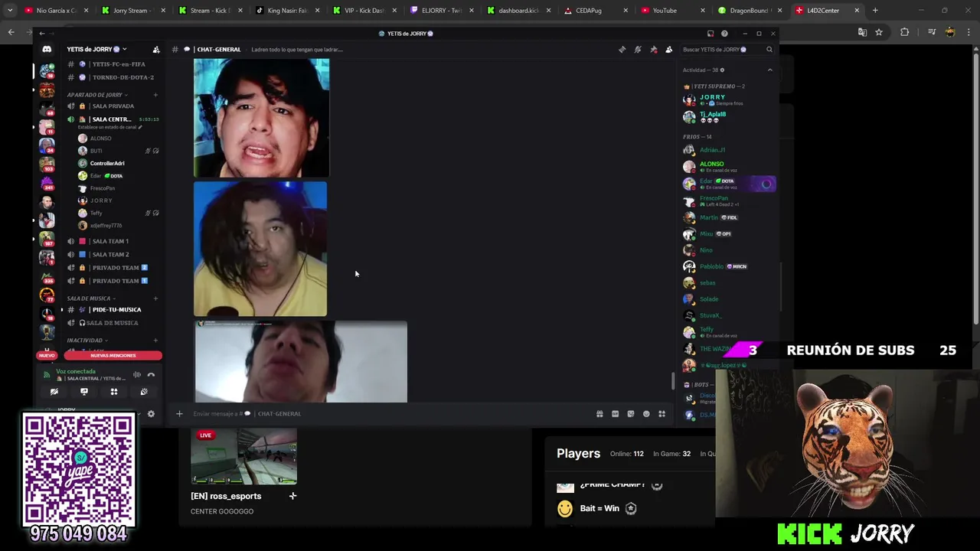Switch to the CEDAPug browser tab

593,11
